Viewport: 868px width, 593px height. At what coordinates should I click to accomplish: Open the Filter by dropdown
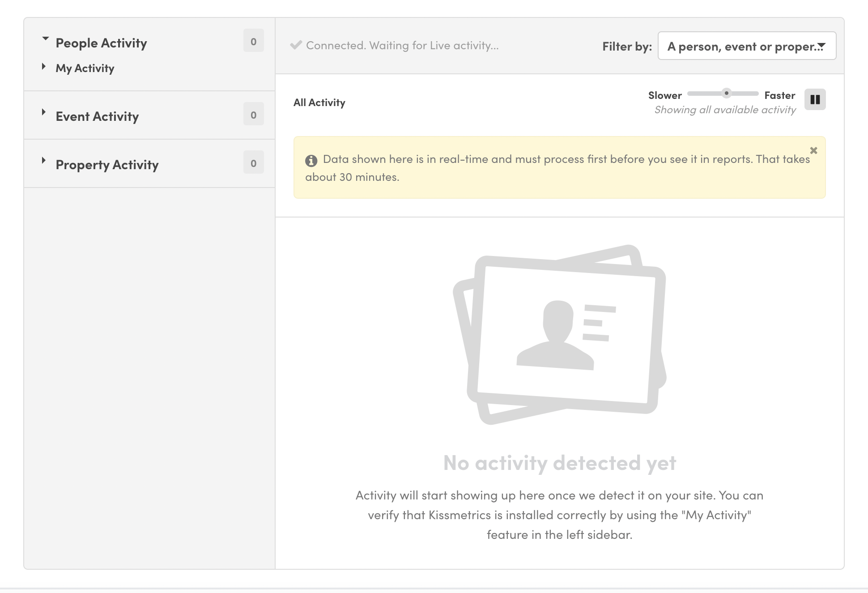(746, 46)
